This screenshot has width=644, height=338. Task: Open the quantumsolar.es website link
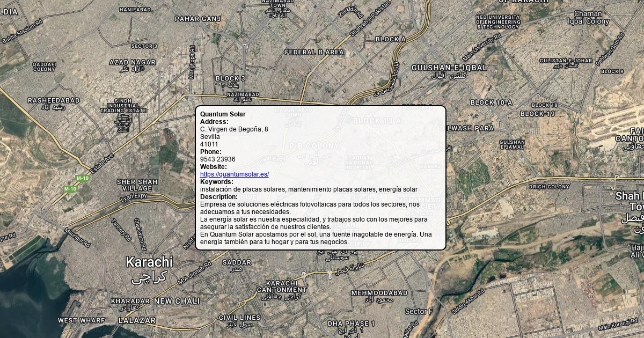coord(234,174)
